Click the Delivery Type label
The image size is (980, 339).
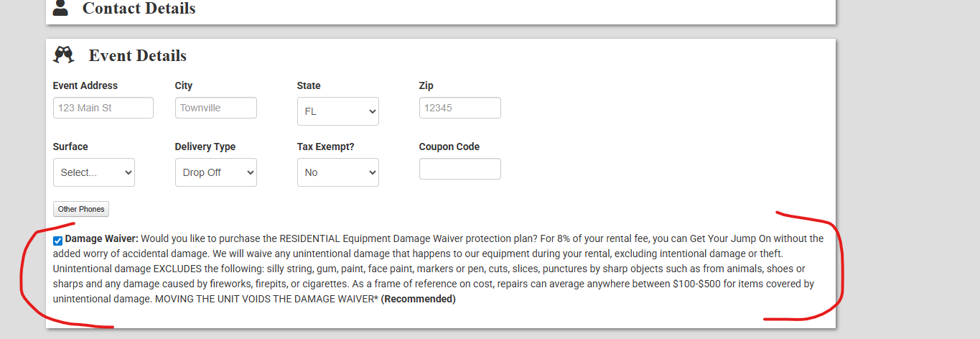[x=205, y=147]
